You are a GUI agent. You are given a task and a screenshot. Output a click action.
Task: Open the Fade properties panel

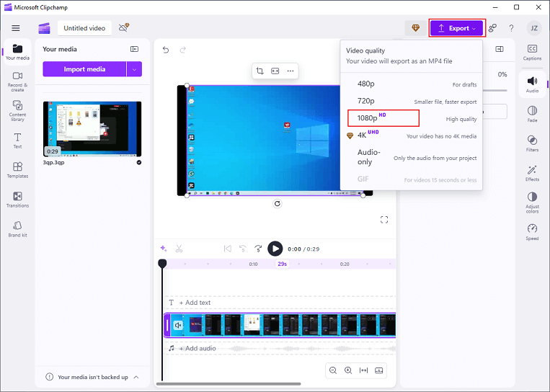pos(532,114)
